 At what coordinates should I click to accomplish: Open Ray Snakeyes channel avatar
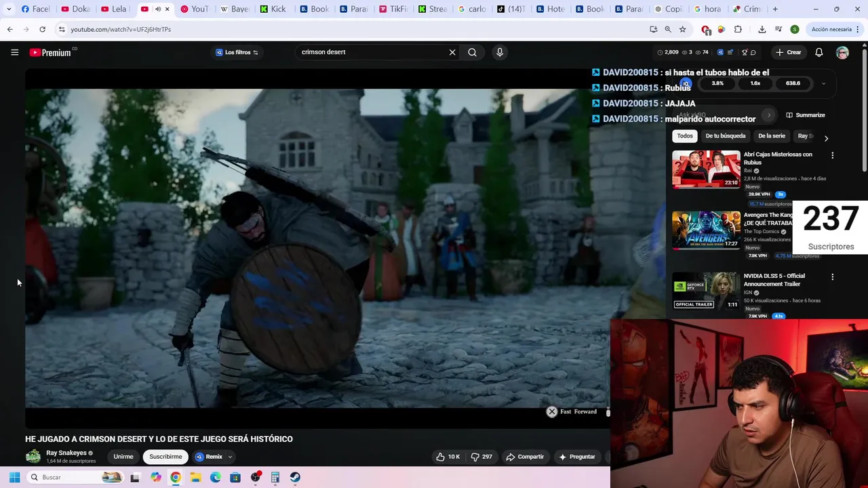[33, 457]
